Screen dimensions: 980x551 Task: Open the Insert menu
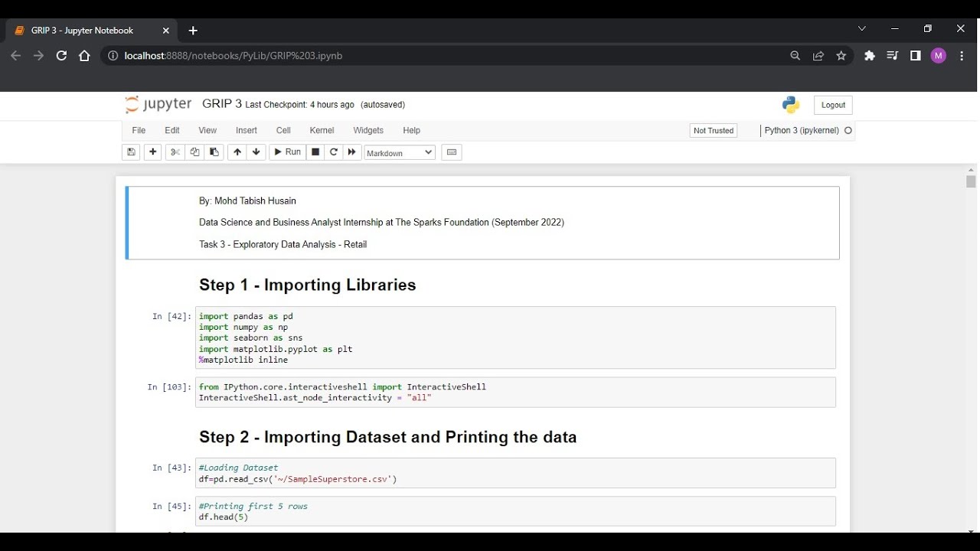(247, 131)
